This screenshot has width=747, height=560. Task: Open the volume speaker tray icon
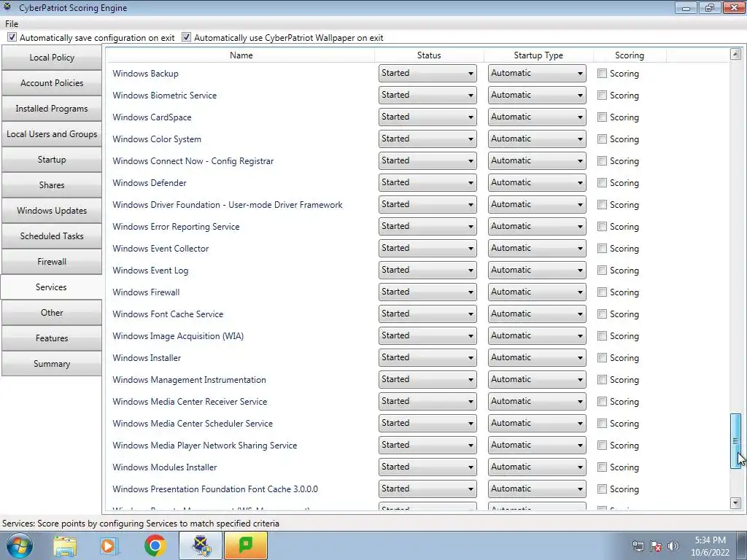coord(673,546)
